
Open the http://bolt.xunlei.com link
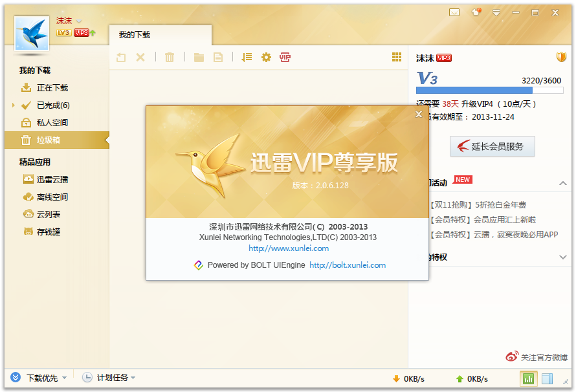coord(348,265)
